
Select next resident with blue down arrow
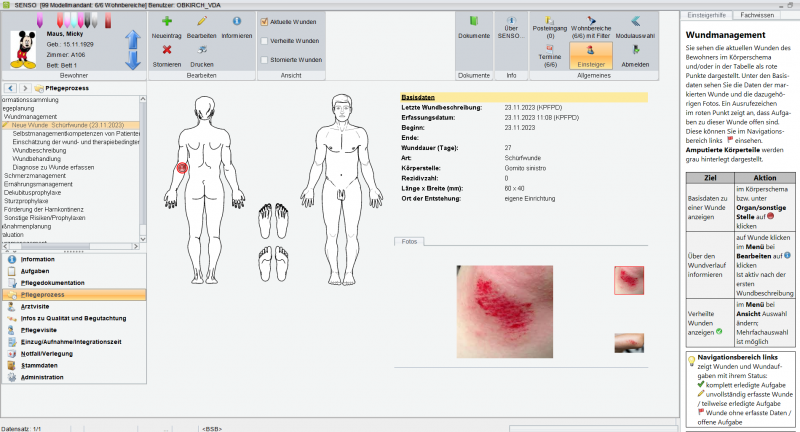[x=133, y=60]
